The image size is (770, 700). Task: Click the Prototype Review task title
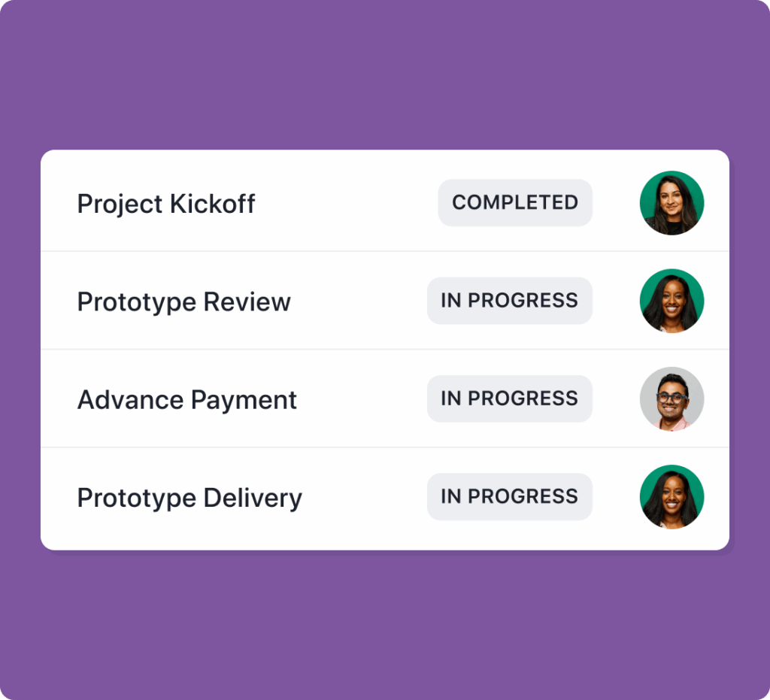pos(183,302)
